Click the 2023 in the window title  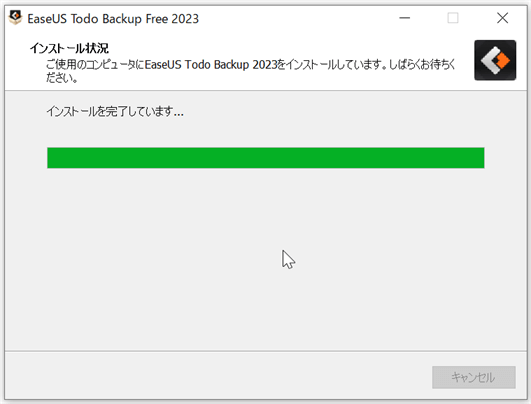pos(185,19)
